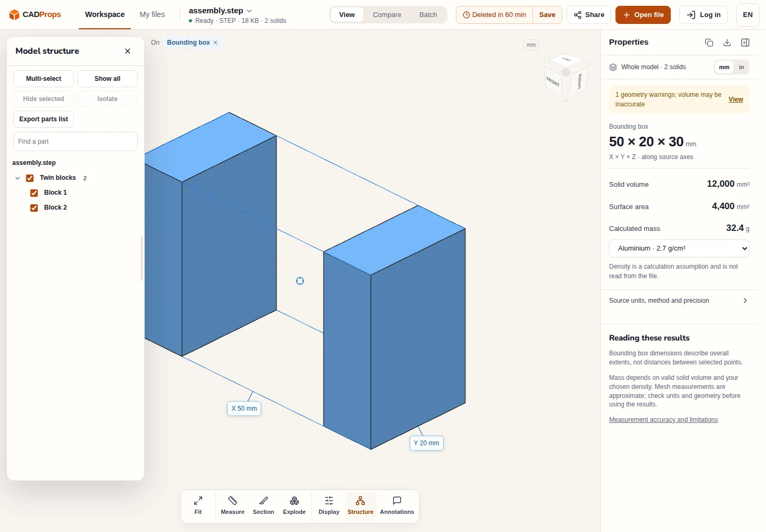Viewport: 766px width, 532px height.
Task: Click the Fit view tool
Action: 198,505
